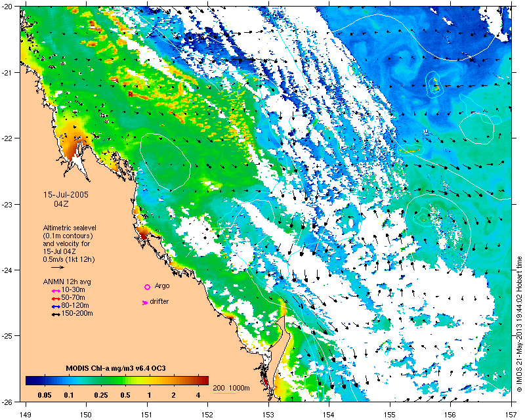Click the 0.5m/s velocity reference arrow
The height and width of the screenshot is (420, 525).
(58, 267)
